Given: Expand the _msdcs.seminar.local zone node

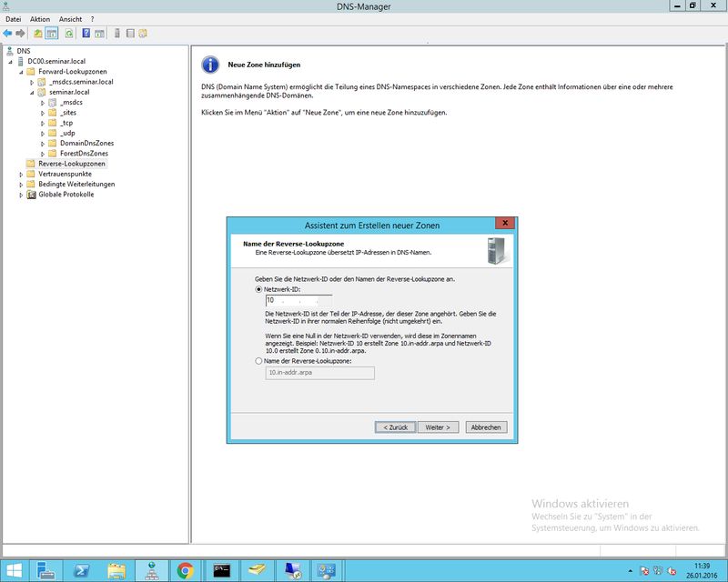Looking at the screenshot, I should (31, 82).
